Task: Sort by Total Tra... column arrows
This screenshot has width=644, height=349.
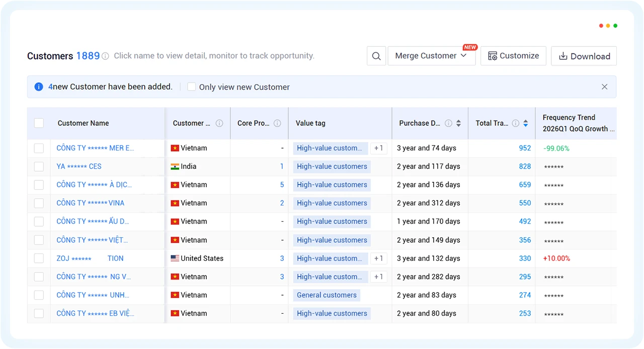Action: [526, 123]
